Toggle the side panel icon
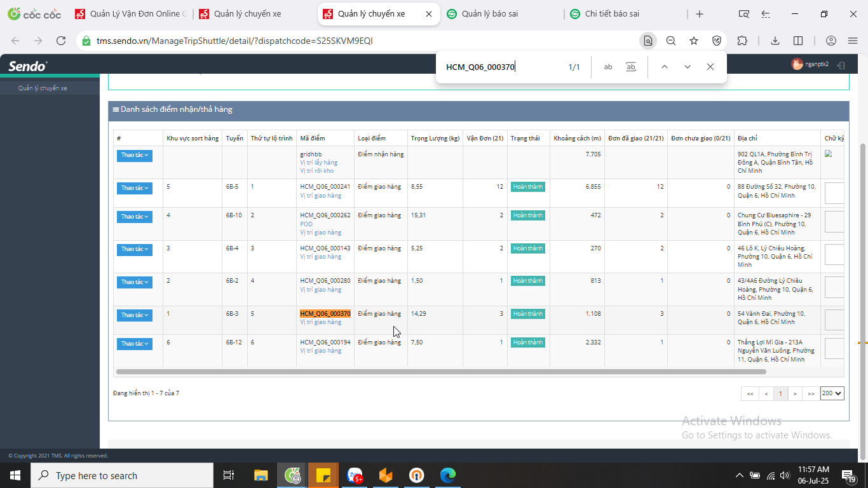Viewport: 868px width, 488px height. pos(798,41)
